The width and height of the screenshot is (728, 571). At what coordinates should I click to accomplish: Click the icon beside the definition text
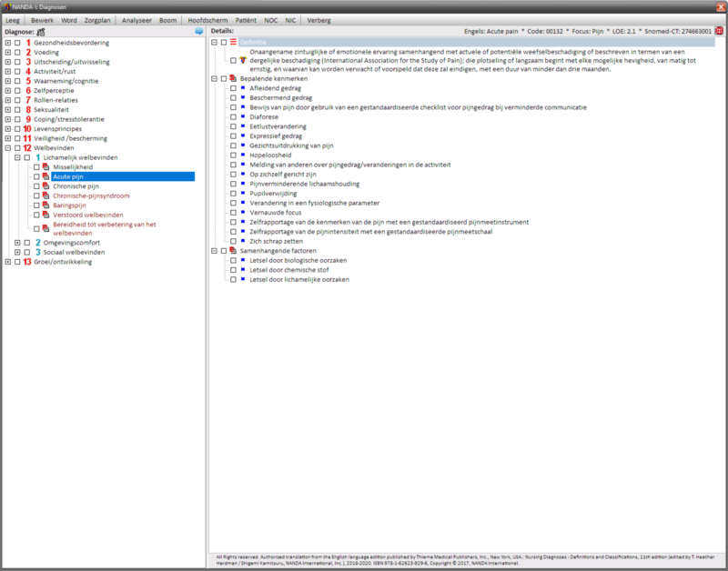[243, 61]
